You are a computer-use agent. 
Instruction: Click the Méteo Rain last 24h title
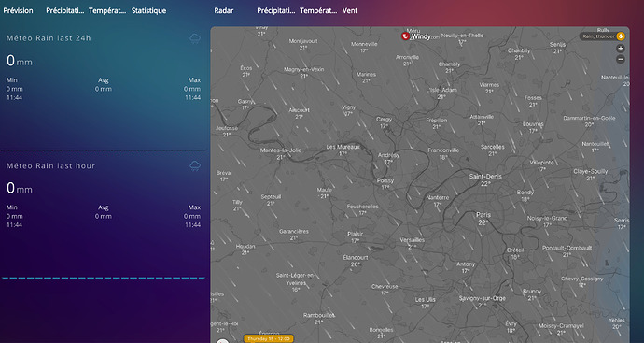pyautogui.click(x=49, y=38)
